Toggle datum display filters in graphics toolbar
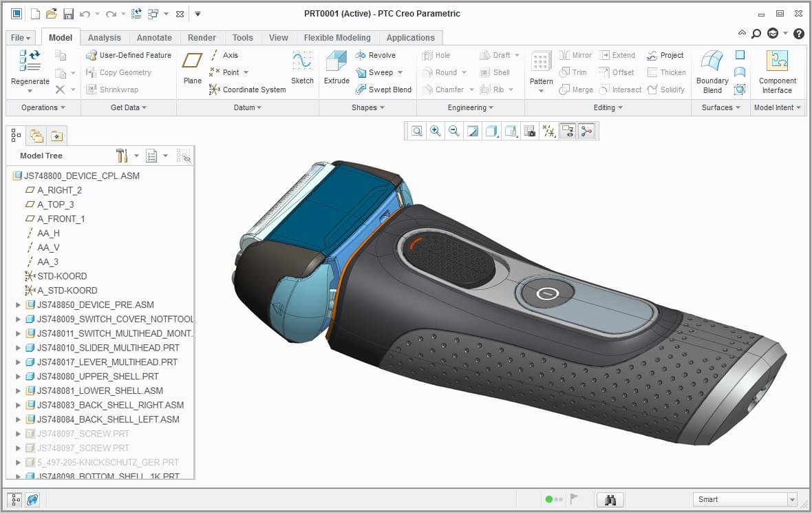 tap(548, 131)
